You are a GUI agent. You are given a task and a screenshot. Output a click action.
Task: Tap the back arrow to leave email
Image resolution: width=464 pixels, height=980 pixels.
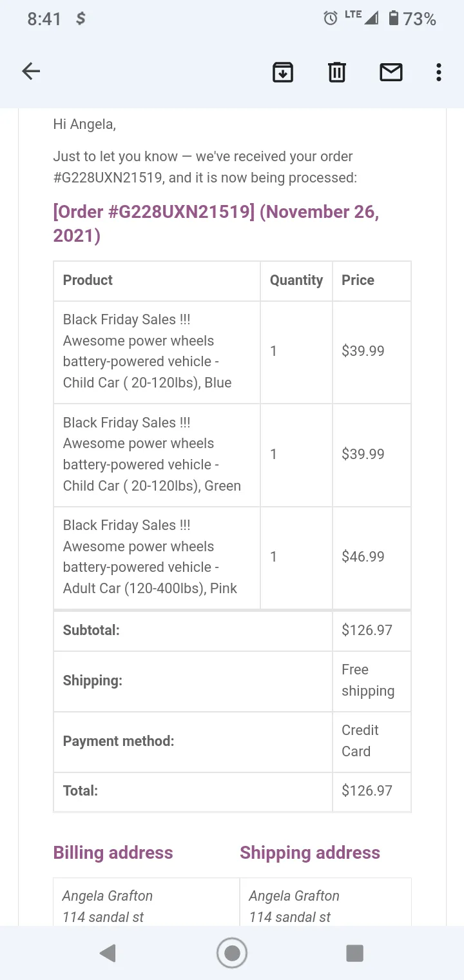click(31, 72)
